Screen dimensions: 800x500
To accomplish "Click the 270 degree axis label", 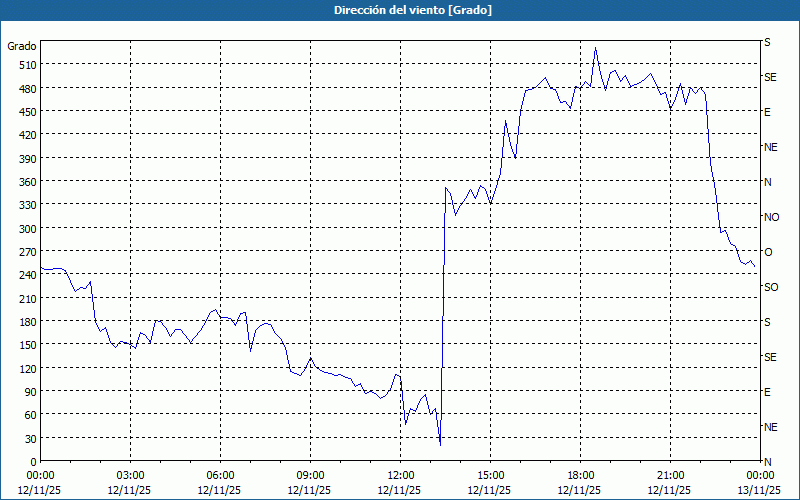I will click(28, 252).
